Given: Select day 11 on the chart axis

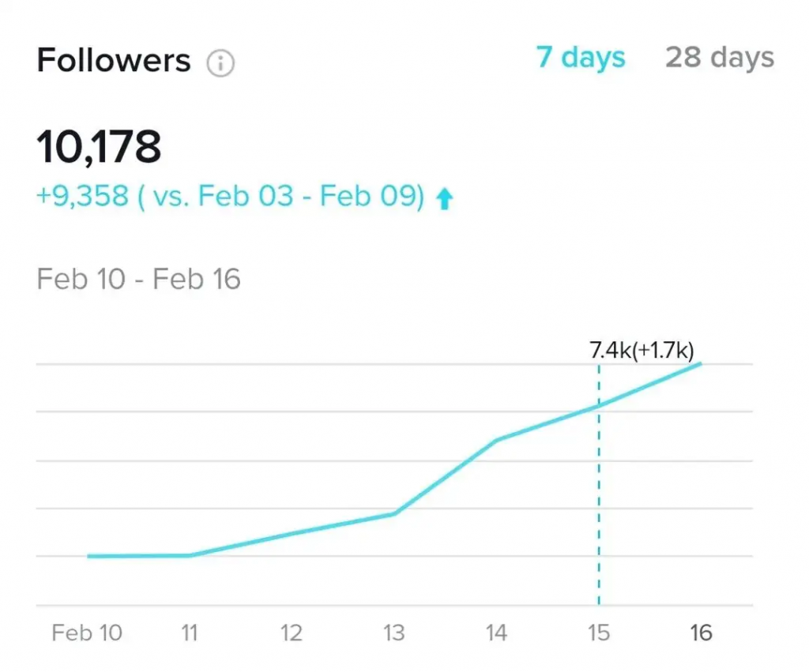Looking at the screenshot, I should [190, 633].
